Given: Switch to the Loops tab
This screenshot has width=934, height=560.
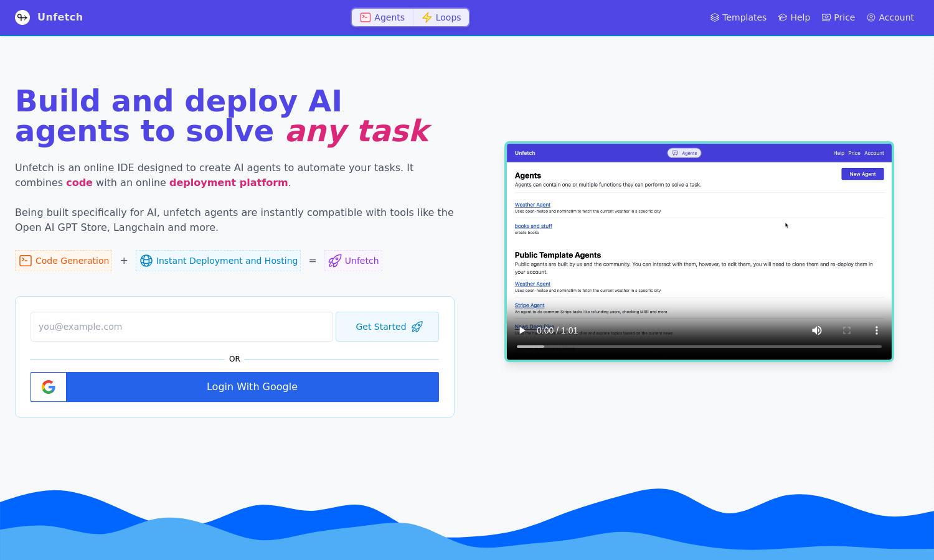Looking at the screenshot, I should (441, 17).
